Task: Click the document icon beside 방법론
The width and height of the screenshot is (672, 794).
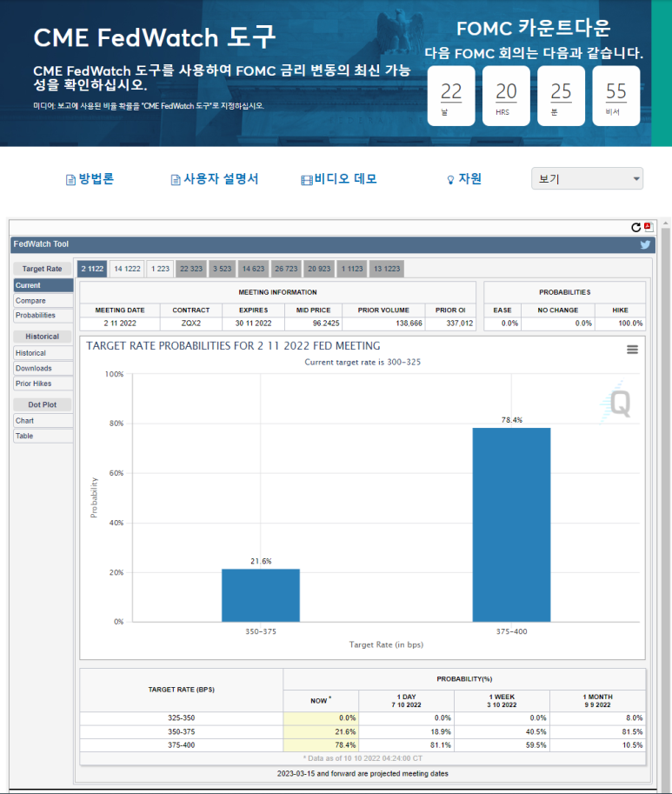Action: [x=70, y=180]
